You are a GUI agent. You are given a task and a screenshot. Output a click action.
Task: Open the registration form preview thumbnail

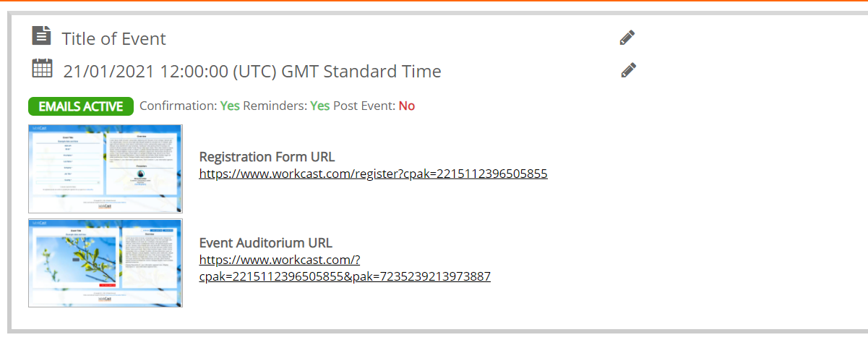coord(106,169)
